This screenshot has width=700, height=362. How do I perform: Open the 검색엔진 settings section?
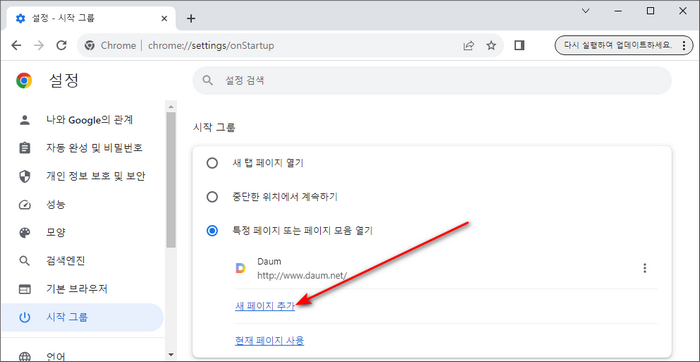point(83,261)
